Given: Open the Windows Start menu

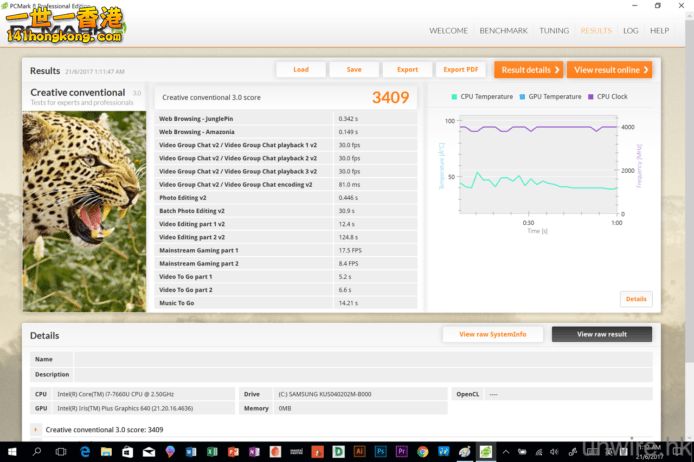Looking at the screenshot, I should 12,451.
